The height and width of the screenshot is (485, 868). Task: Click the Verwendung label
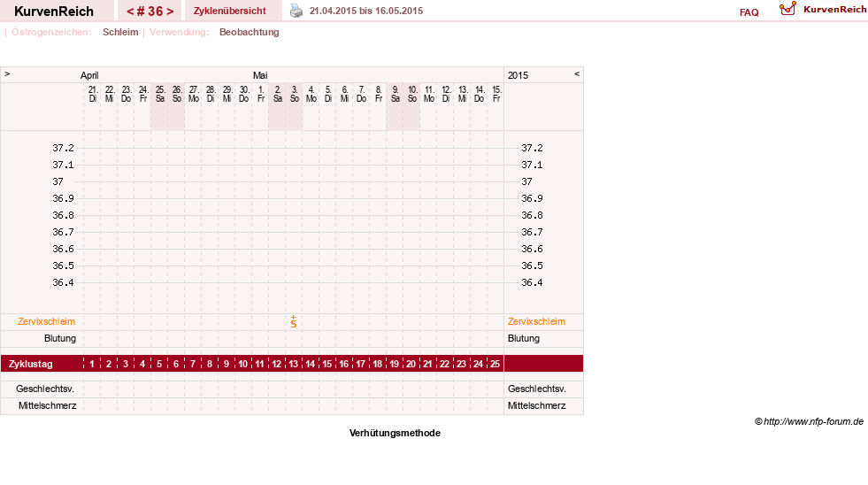[180, 32]
